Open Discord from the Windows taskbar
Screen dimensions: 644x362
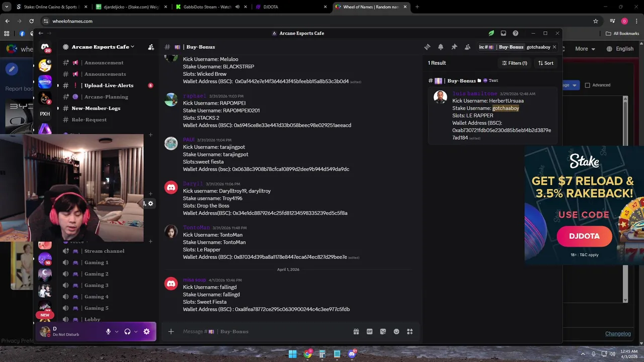[x=352, y=354]
